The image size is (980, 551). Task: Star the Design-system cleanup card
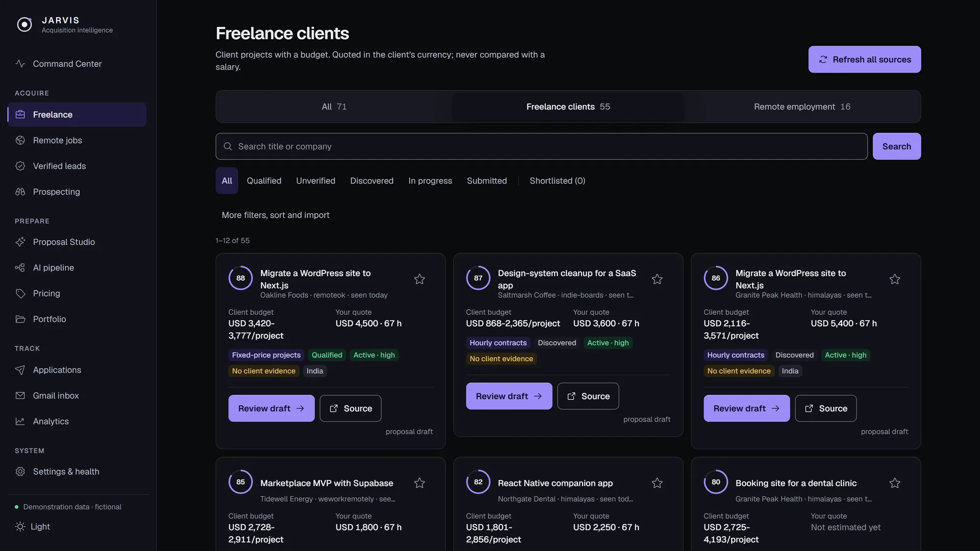tap(657, 279)
